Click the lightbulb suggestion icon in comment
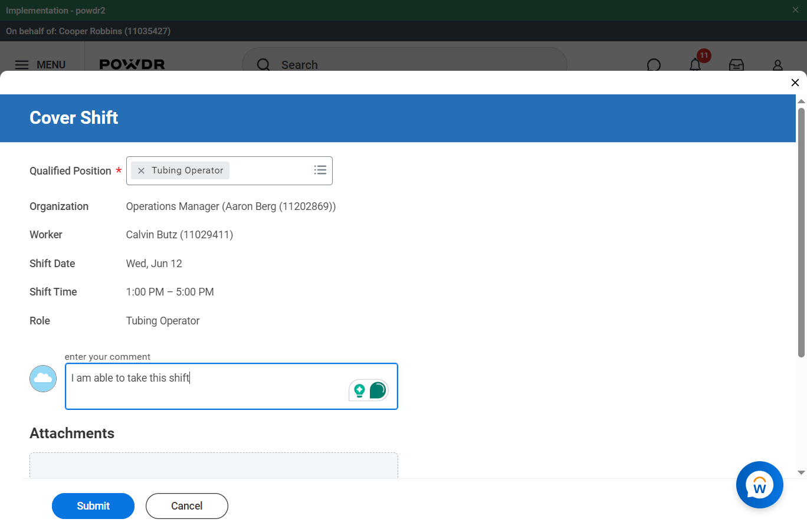This screenshot has height=532, width=807. [x=359, y=390]
